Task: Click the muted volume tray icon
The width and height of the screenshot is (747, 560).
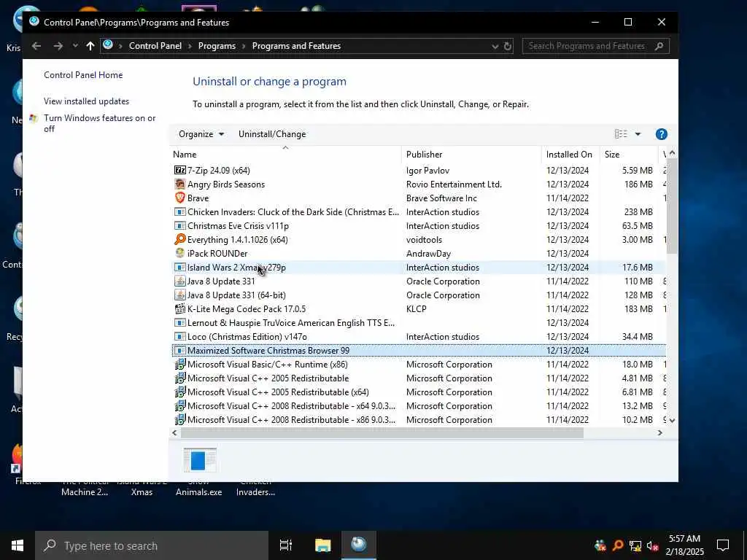Action: pyautogui.click(x=652, y=545)
